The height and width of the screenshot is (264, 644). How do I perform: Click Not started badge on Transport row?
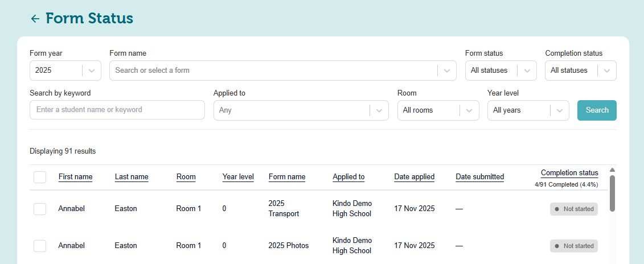point(573,209)
